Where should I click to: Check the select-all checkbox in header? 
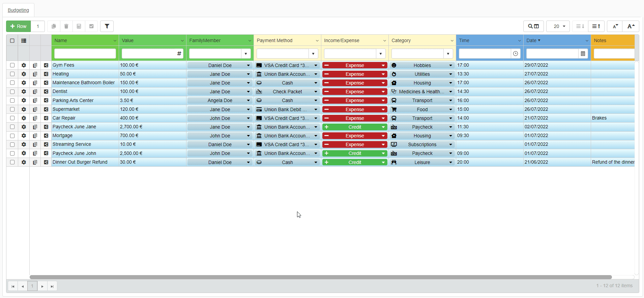point(12,41)
